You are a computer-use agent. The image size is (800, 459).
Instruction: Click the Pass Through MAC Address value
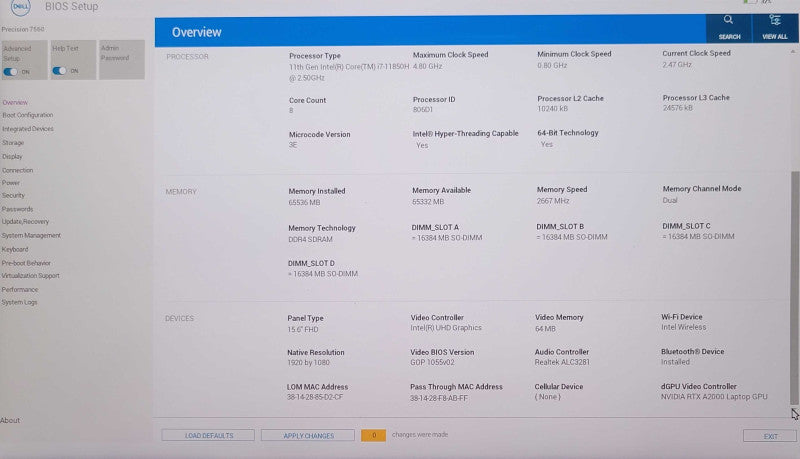[x=439, y=398]
